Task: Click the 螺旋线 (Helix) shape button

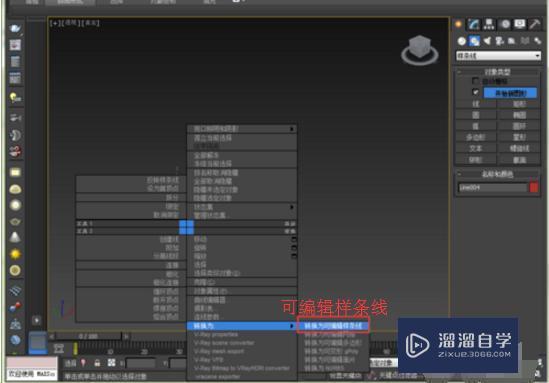Action: [519, 148]
